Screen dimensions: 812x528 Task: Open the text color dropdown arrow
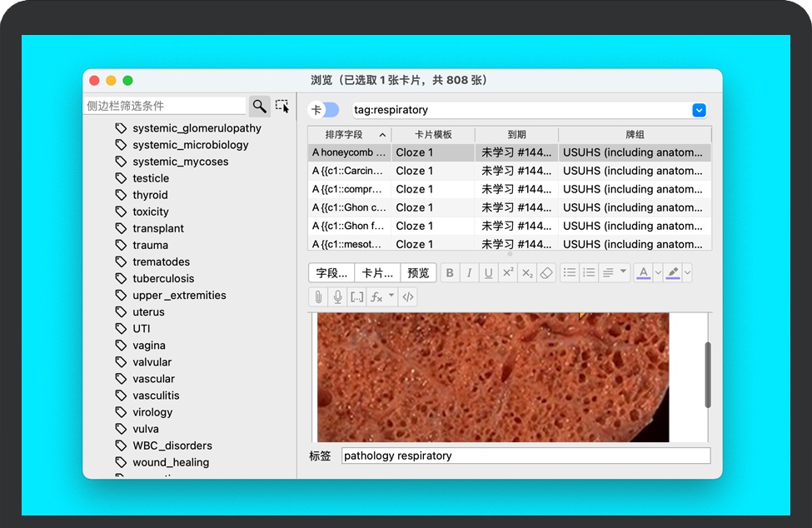point(658,273)
